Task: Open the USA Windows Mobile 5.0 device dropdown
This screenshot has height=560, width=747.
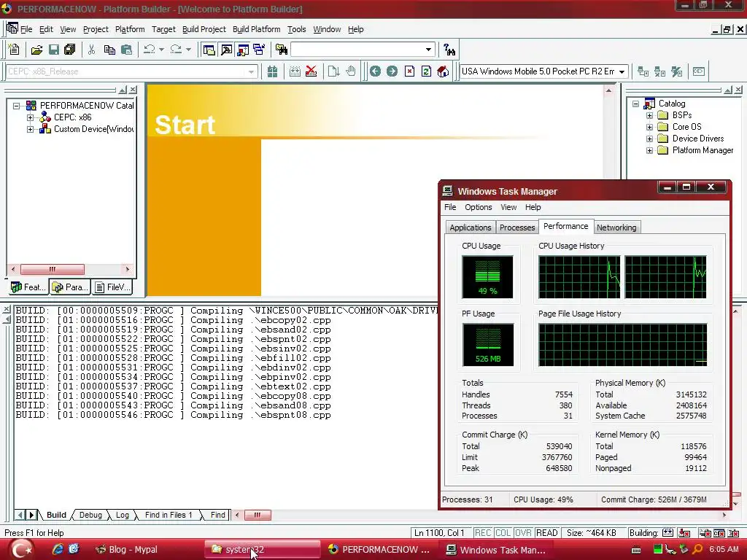Action: click(622, 72)
